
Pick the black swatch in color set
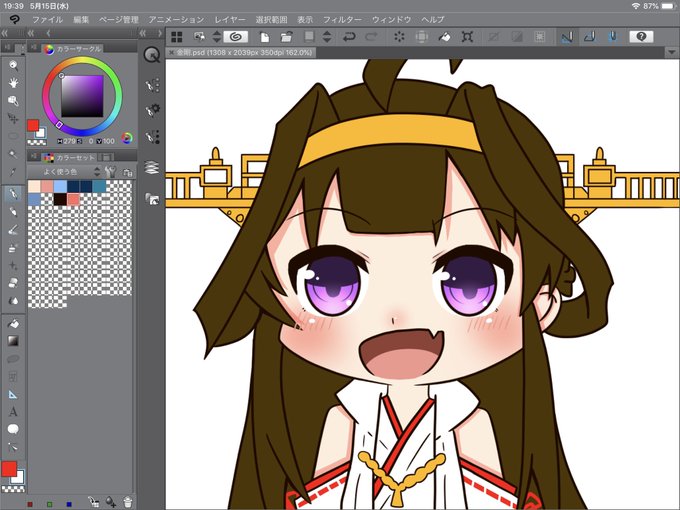pos(60,199)
